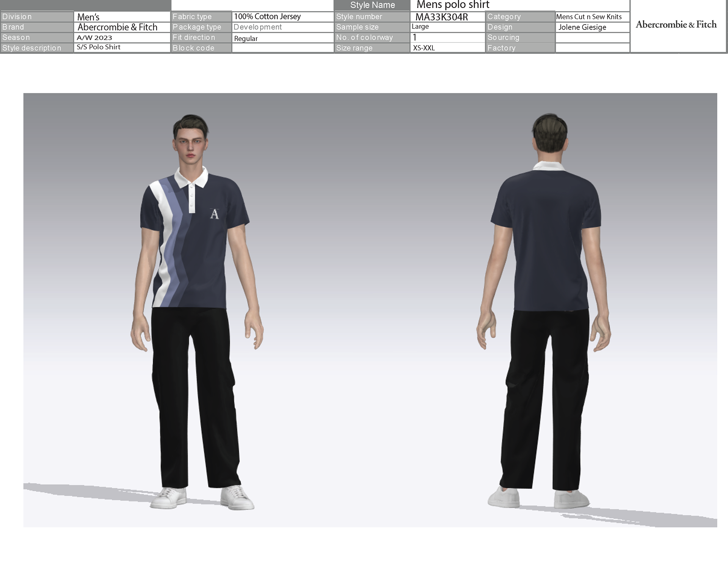Screen dimensions: 728x563
Task: Click the Mens polo shirt style name
Action: pyautogui.click(x=453, y=5)
